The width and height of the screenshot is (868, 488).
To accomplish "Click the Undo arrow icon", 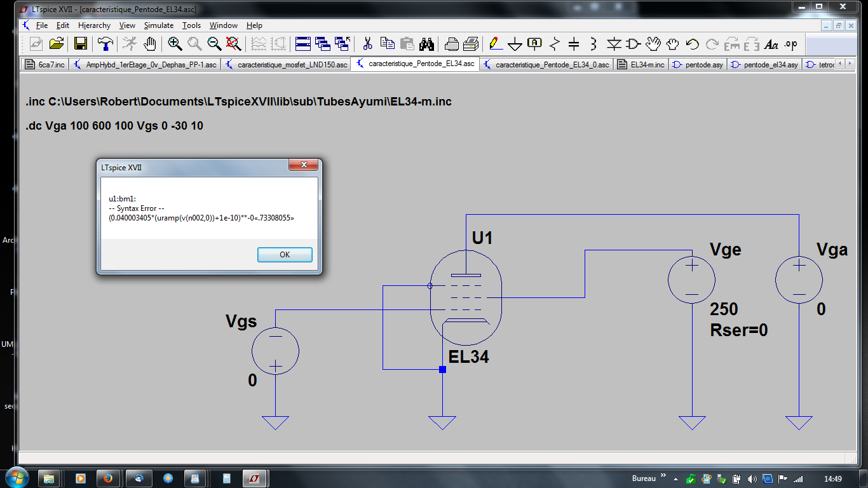I will point(693,44).
